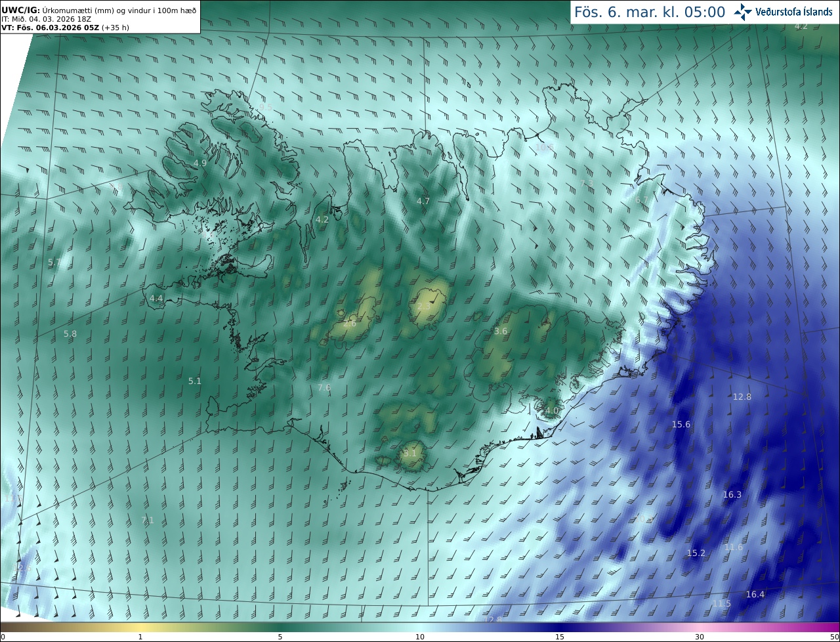
Task: Click the '15' label on the colour scale
Action: click(560, 637)
